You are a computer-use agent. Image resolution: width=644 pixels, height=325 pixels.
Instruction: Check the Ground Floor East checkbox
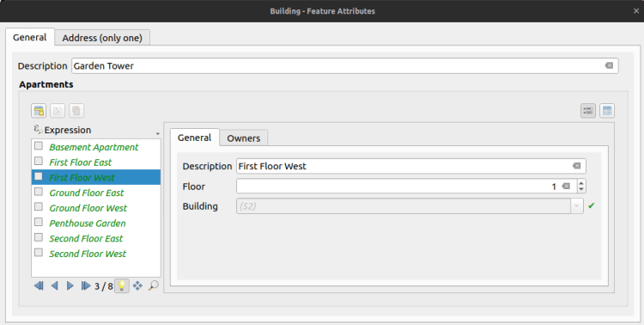pos(39,191)
